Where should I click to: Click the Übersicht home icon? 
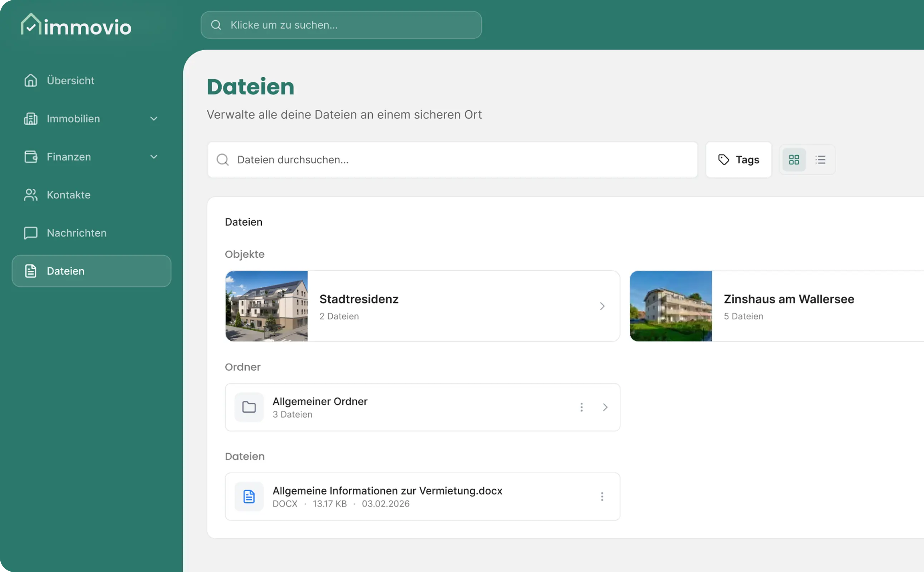[31, 80]
